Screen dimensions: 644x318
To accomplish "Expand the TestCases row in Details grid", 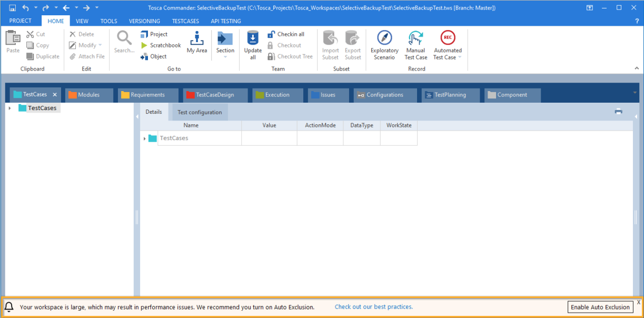I will tap(144, 138).
